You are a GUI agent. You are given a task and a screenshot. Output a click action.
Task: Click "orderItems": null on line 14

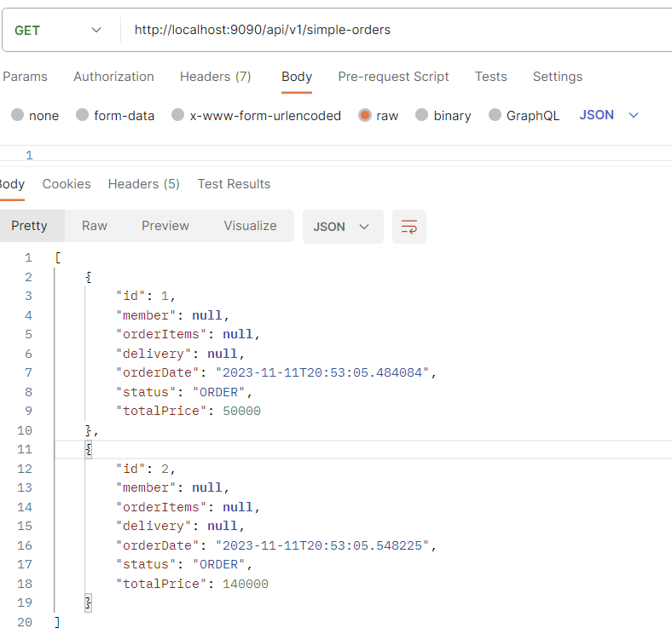coord(188,507)
